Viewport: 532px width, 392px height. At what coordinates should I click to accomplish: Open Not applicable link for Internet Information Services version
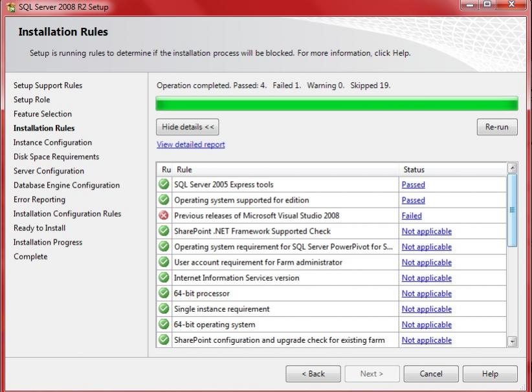tap(427, 278)
